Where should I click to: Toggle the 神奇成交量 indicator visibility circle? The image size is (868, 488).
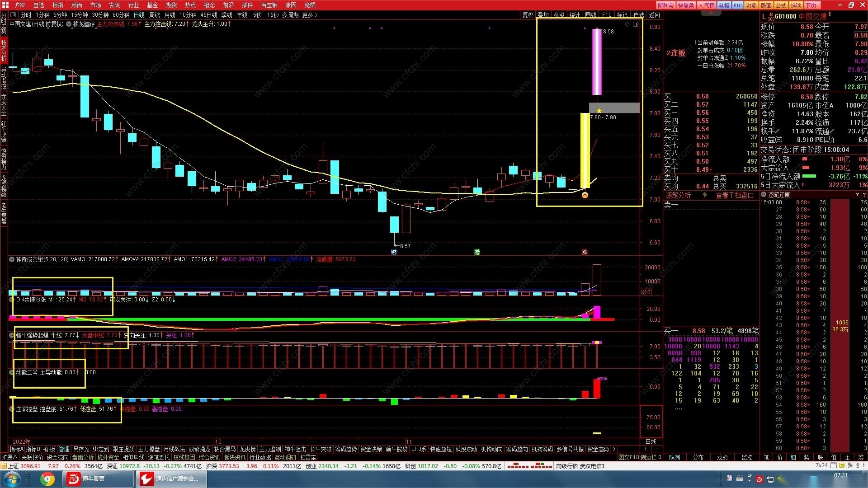pyautogui.click(x=11, y=259)
